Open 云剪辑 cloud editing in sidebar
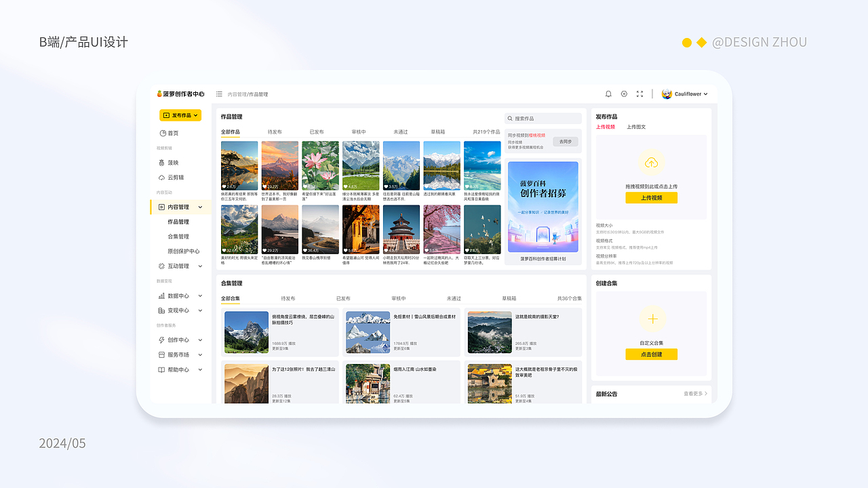868x488 pixels. point(171,178)
